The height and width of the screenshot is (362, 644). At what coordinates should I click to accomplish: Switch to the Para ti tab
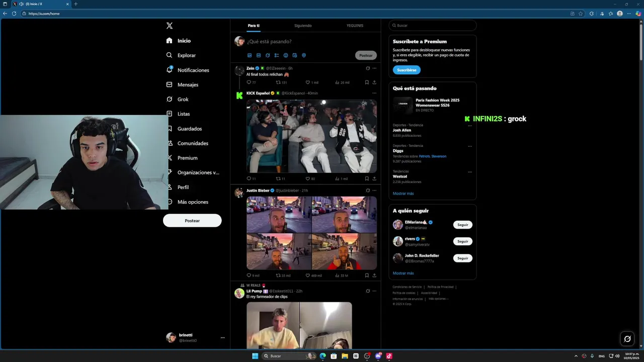[x=254, y=26]
